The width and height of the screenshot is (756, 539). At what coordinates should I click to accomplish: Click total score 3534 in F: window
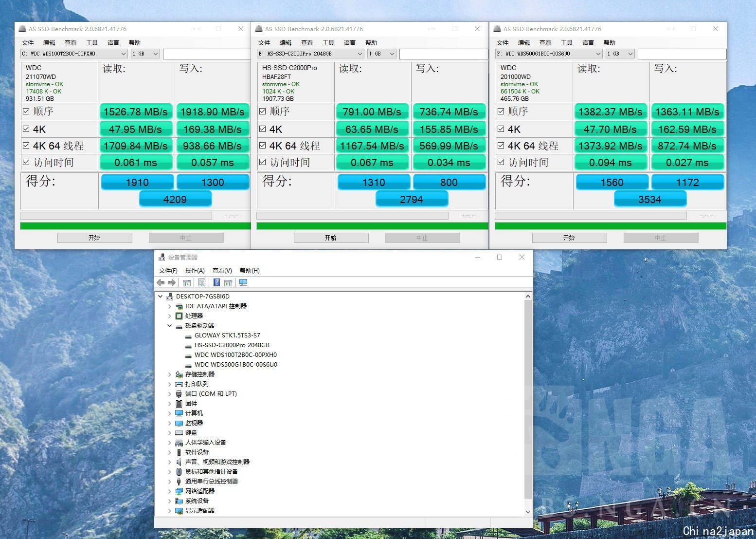[x=650, y=199]
